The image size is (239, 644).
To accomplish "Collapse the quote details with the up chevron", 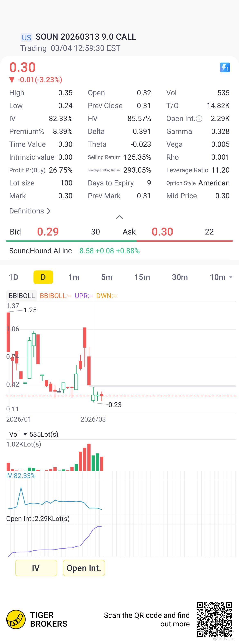I will [119, 217].
